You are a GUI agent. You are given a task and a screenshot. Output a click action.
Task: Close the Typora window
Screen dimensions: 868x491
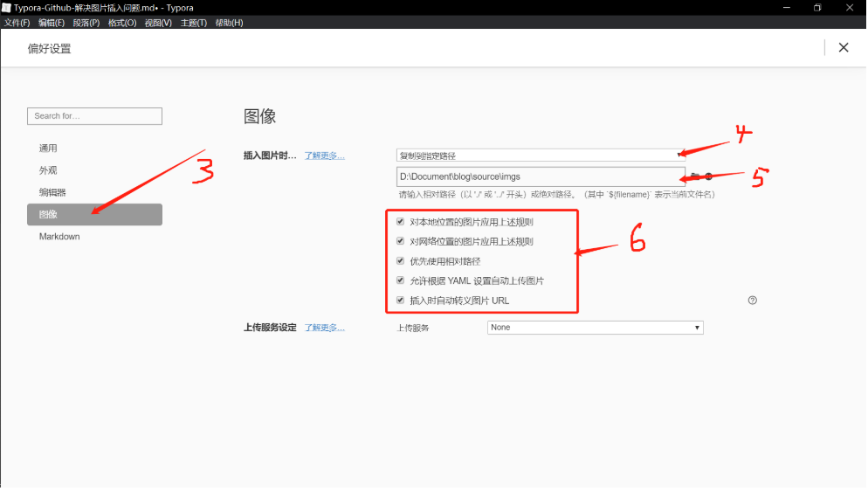[850, 8]
